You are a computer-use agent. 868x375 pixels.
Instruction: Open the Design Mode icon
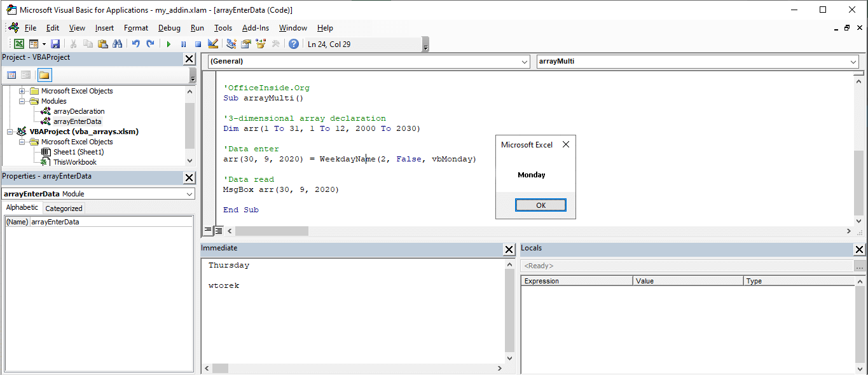(x=212, y=43)
